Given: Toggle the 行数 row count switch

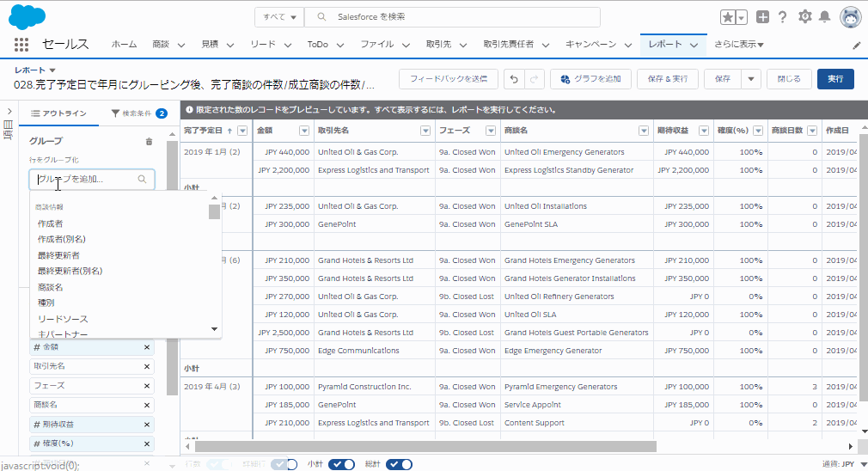Looking at the screenshot, I should pos(219,464).
